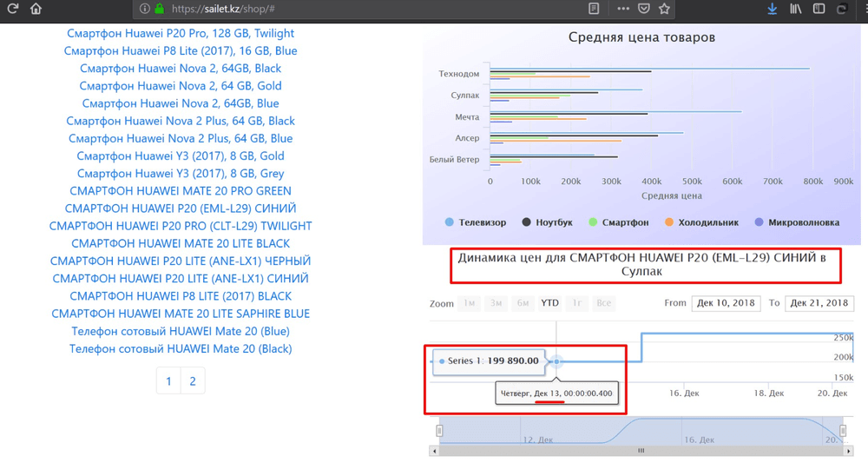The width and height of the screenshot is (868, 463).
Task: Open page actions three-dot menu
Action: coord(623,9)
